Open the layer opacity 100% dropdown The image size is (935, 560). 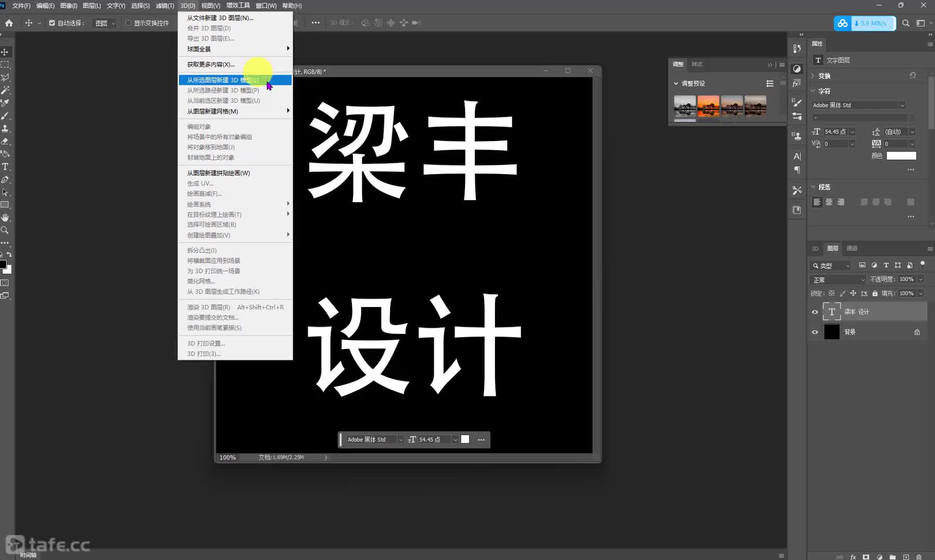(x=921, y=279)
